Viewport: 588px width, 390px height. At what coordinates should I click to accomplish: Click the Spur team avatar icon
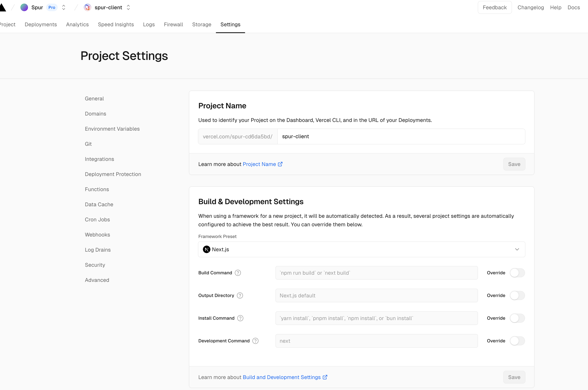coord(24,7)
